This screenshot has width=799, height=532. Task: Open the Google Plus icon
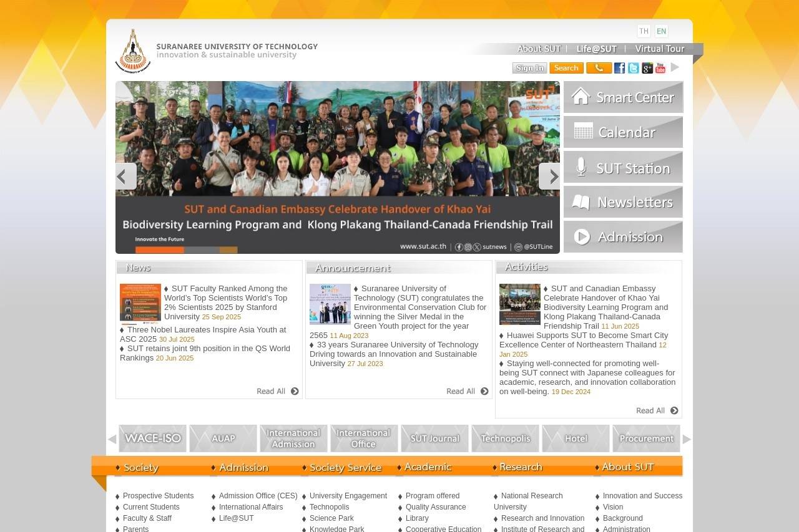(647, 68)
